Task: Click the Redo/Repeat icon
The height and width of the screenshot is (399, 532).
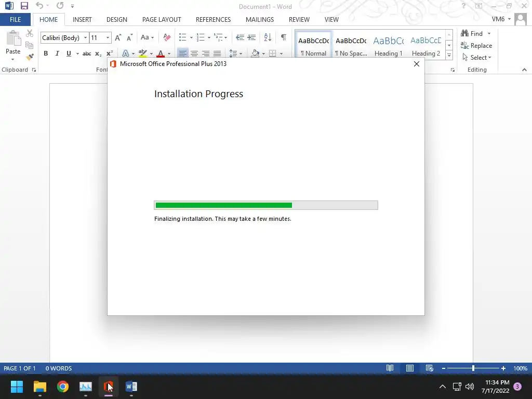Action: pyautogui.click(x=60, y=5)
